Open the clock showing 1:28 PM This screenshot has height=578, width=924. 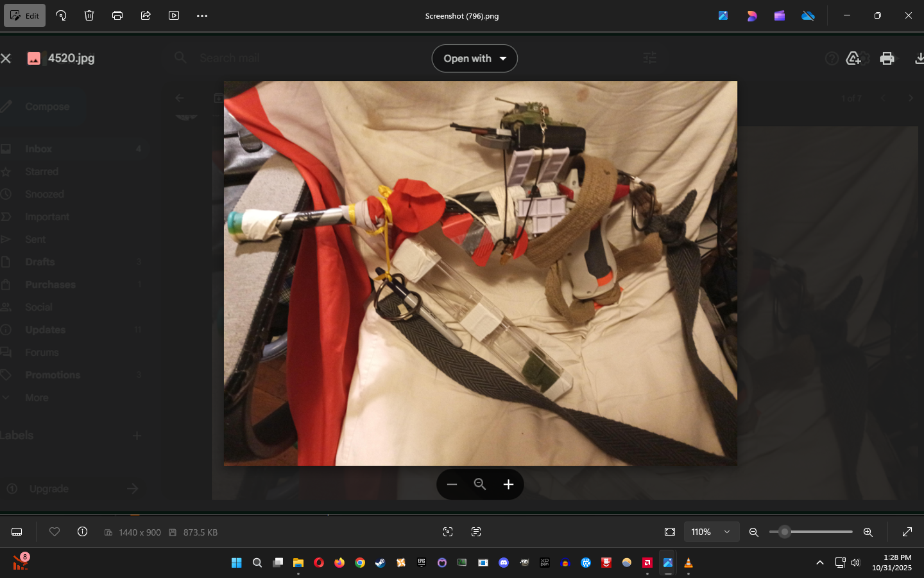point(891,563)
